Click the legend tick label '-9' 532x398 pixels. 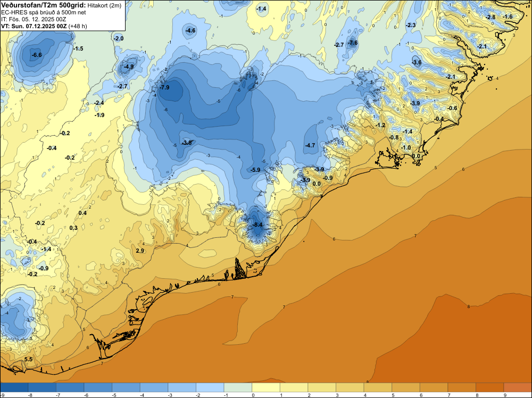click(x=2, y=395)
